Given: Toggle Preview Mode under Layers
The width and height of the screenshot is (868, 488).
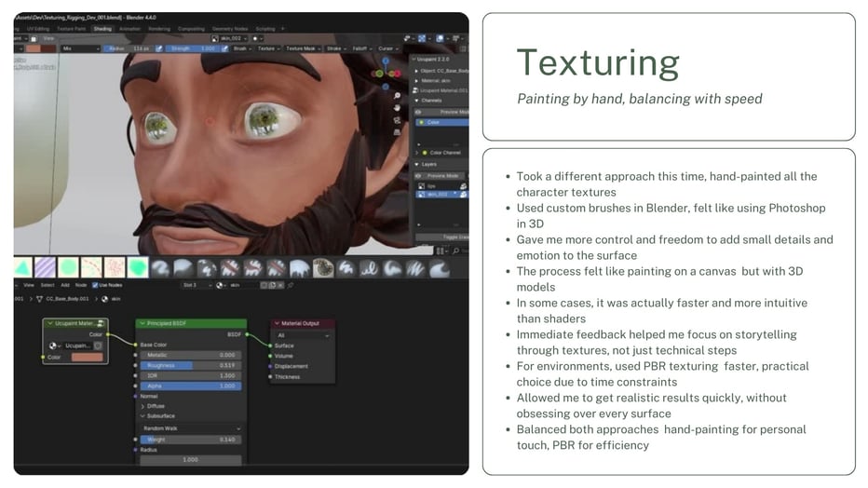Looking at the screenshot, I should (x=441, y=175).
